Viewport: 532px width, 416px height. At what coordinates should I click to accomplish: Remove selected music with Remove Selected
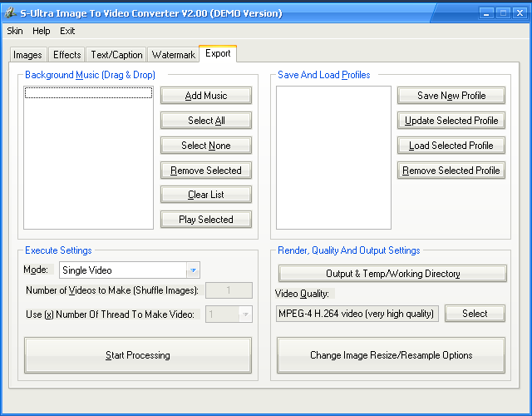click(x=206, y=170)
